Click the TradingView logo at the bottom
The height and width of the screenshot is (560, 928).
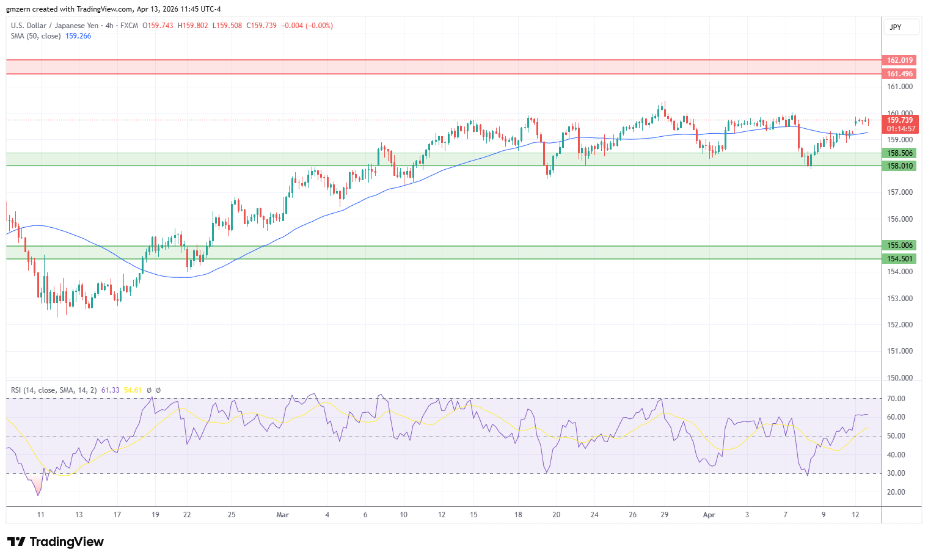tap(56, 542)
